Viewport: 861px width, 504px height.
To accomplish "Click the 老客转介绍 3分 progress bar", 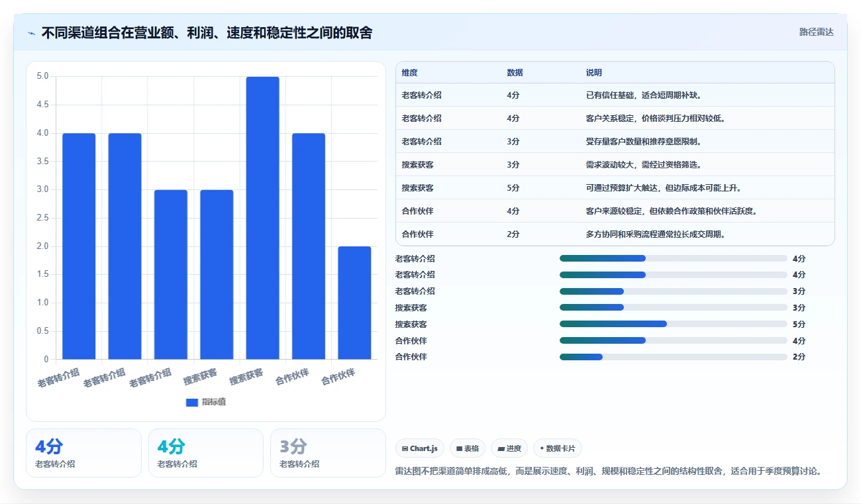I will click(x=674, y=291).
